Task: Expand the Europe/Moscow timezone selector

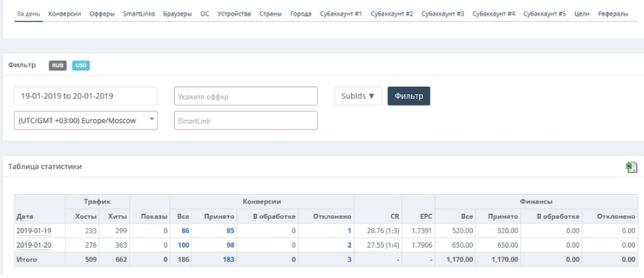Action: click(86, 121)
